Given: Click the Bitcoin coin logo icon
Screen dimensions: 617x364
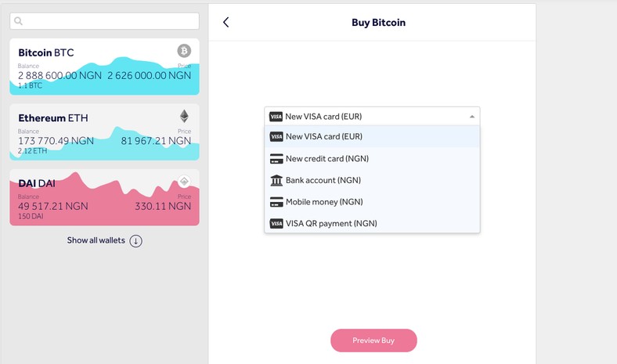Looking at the screenshot, I should tap(184, 52).
